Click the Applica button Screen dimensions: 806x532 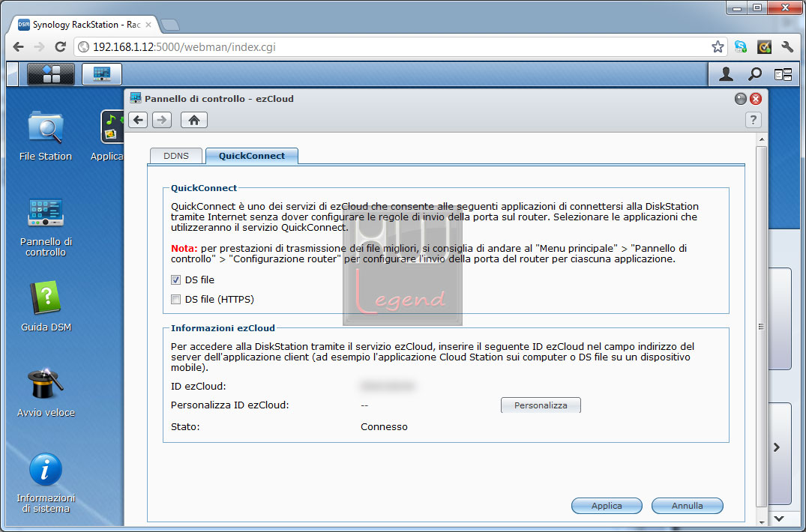coord(607,506)
